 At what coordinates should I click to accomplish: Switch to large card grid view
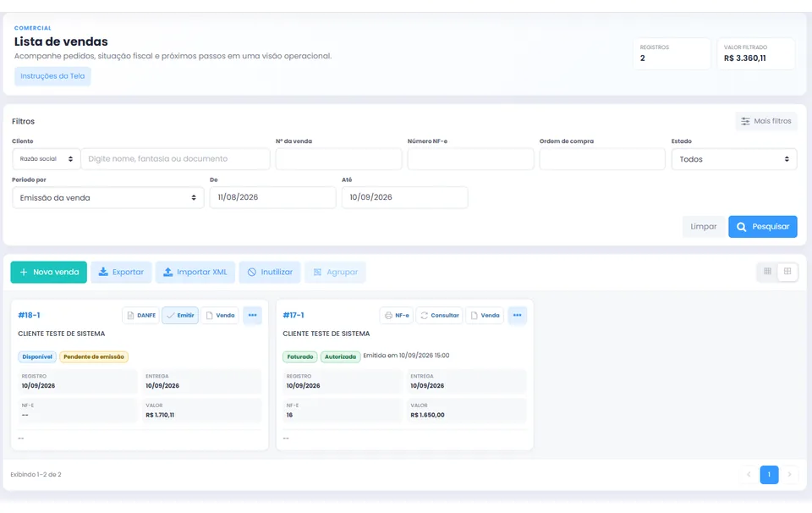(x=787, y=272)
